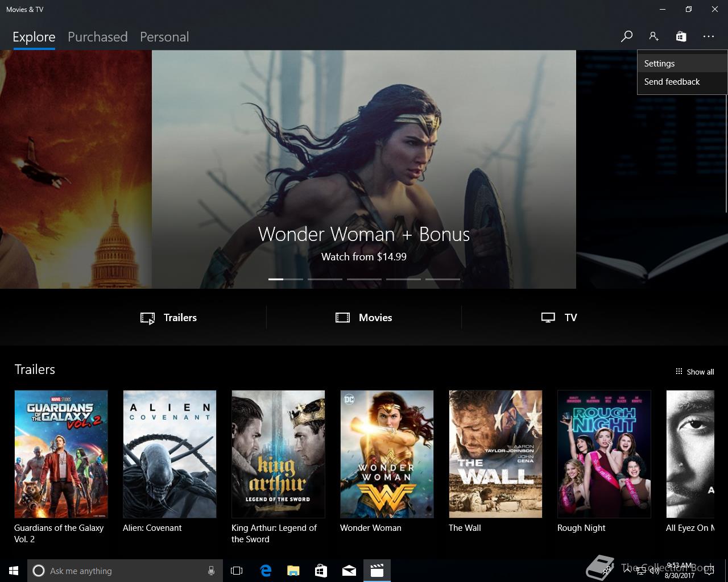The height and width of the screenshot is (582, 728).
Task: Click Show all for Trailers
Action: (x=694, y=372)
